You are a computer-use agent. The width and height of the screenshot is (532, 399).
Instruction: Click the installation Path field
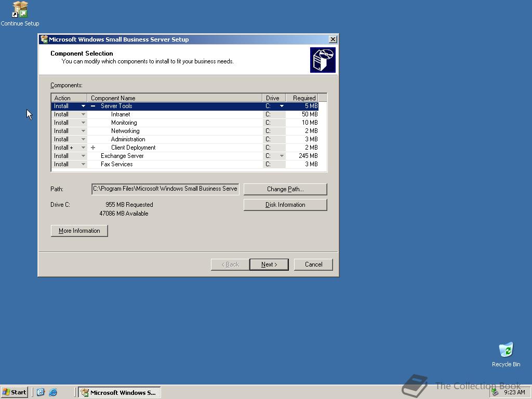pos(165,189)
